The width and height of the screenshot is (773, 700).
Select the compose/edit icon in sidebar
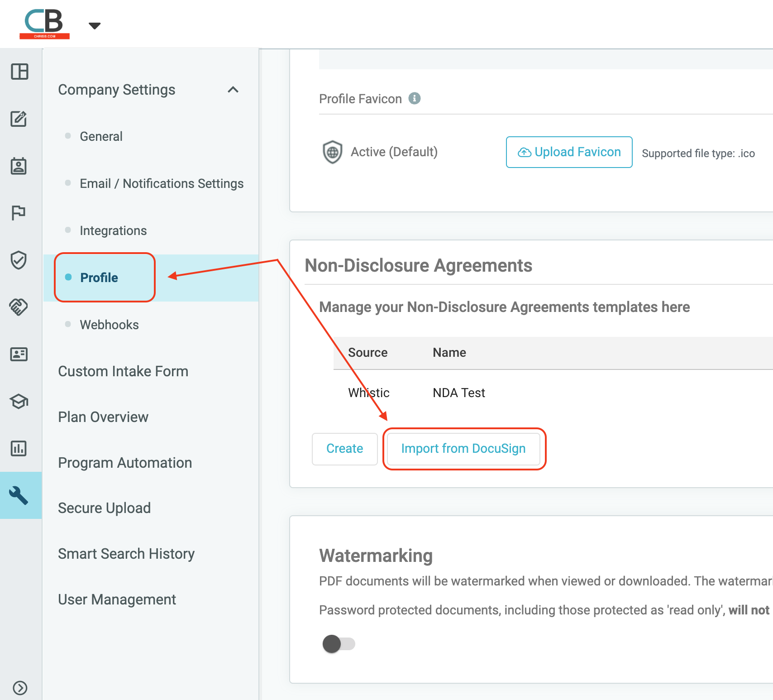point(19,120)
